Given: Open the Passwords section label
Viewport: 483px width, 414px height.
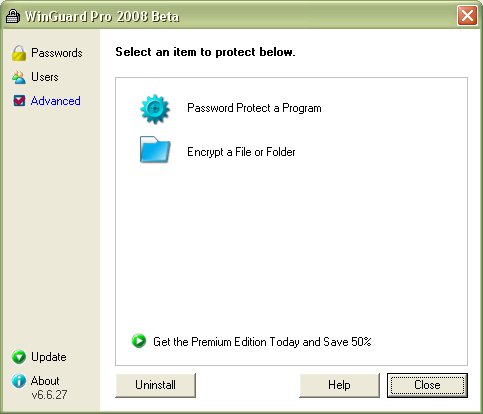Looking at the screenshot, I should pos(57,53).
